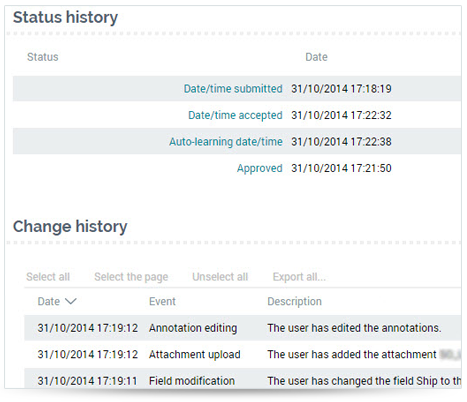Viewport: 467px width, 402px height.
Task: Select the Field modification row
Action: click(x=243, y=379)
